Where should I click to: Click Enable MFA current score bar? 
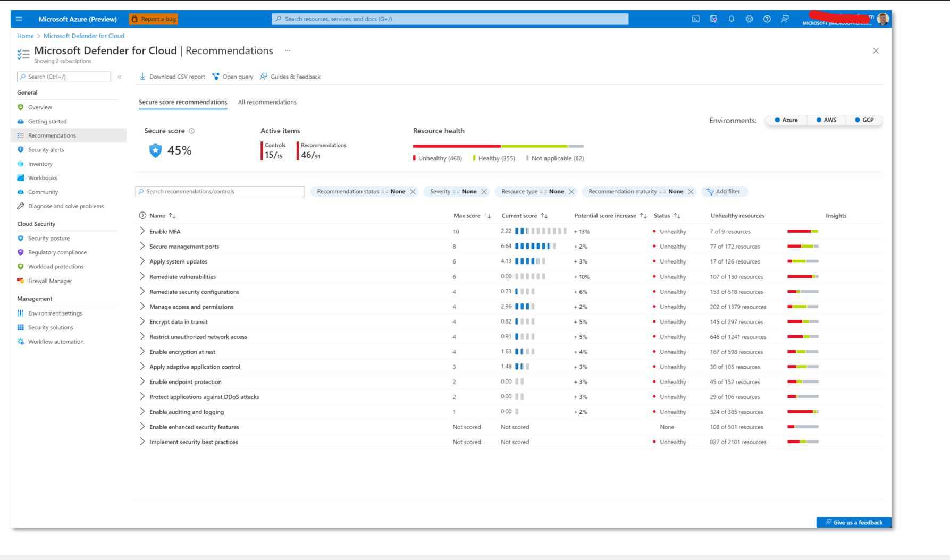(541, 231)
